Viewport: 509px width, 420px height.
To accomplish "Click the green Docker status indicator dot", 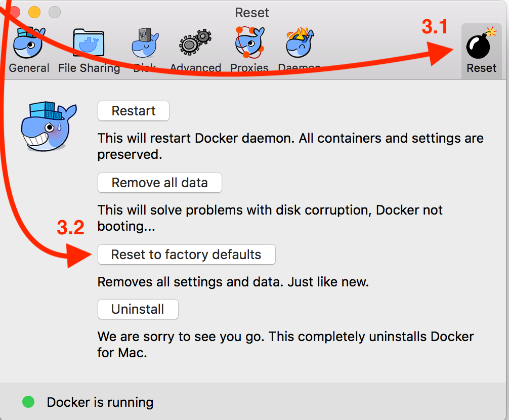I will (x=28, y=402).
